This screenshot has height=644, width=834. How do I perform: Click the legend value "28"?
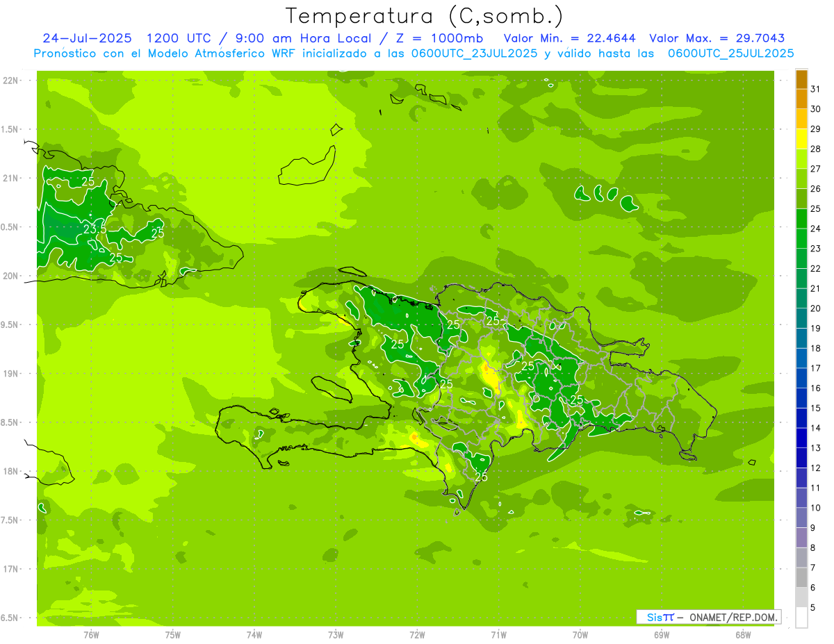815,149
